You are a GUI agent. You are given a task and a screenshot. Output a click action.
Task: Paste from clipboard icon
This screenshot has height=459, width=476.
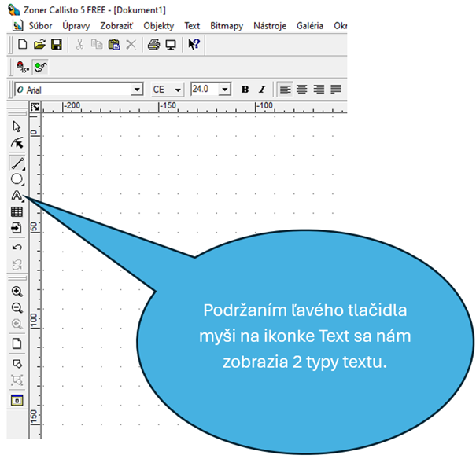click(114, 45)
